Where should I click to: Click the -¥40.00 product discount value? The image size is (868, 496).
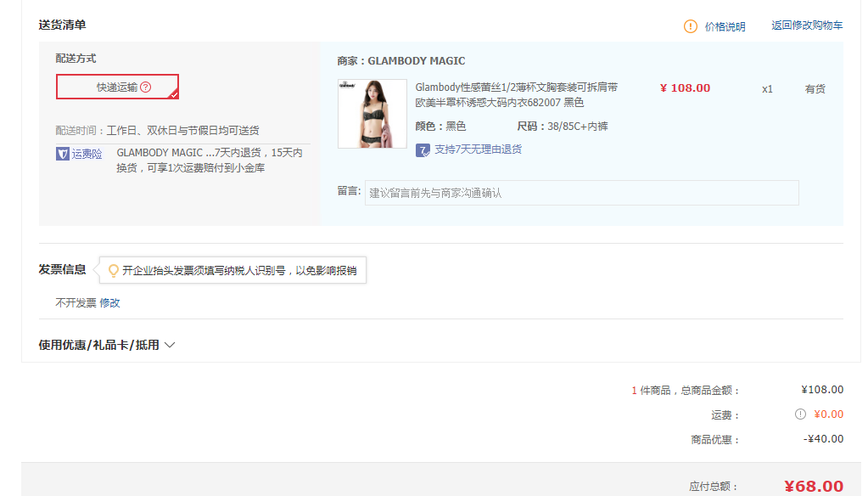[823, 439]
